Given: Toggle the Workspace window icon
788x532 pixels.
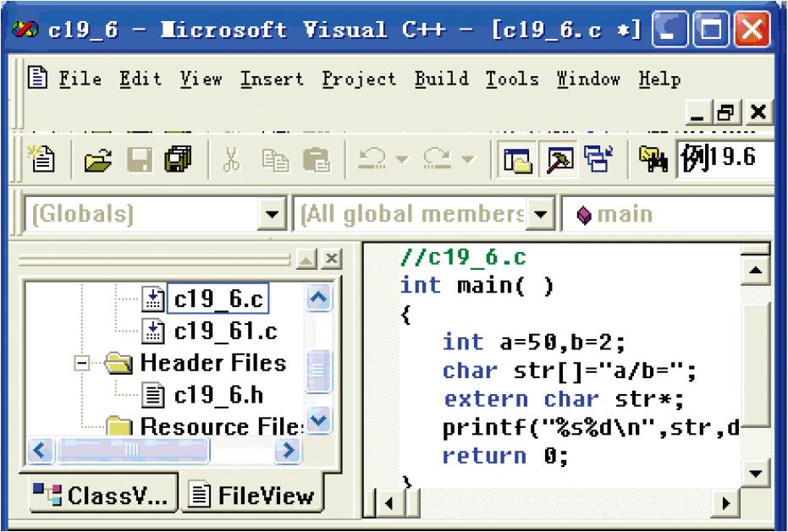Looking at the screenshot, I should pos(518,160).
